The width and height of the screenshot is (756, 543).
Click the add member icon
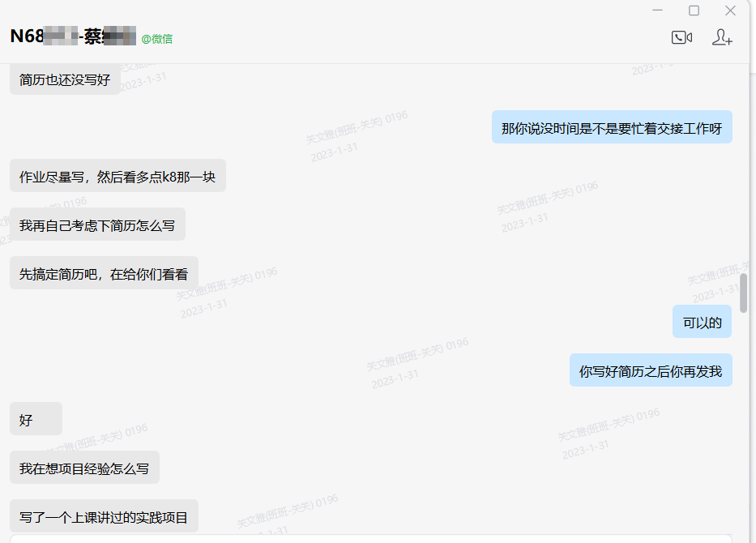pos(722,38)
